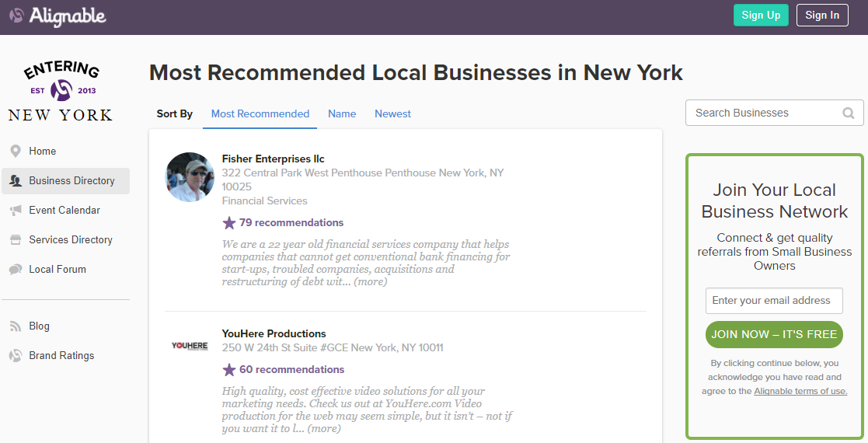Screen dimensions: 868x443
Task: Select the Most Recommended sort tab
Action: pyautogui.click(x=260, y=113)
